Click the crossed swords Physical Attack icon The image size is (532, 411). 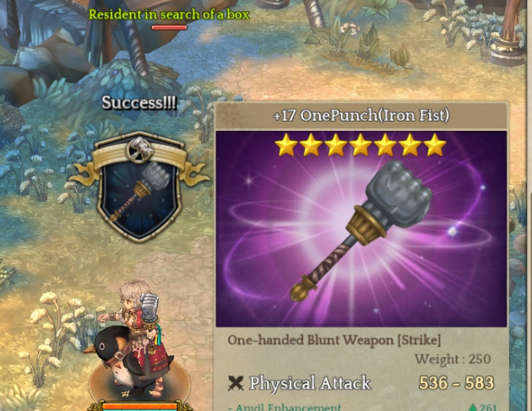point(236,383)
